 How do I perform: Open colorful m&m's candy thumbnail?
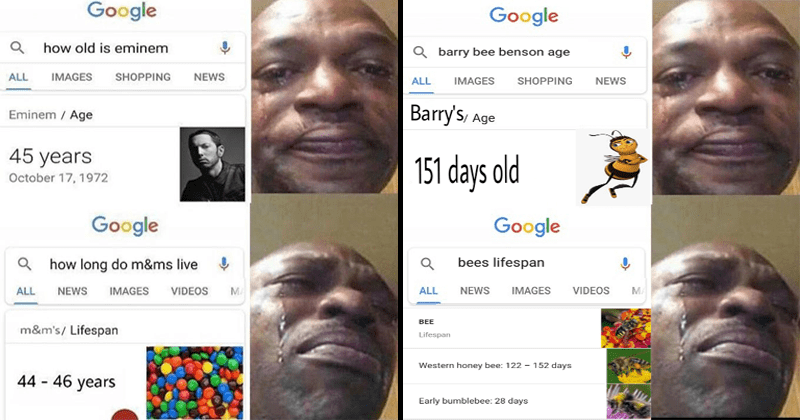[x=195, y=383]
